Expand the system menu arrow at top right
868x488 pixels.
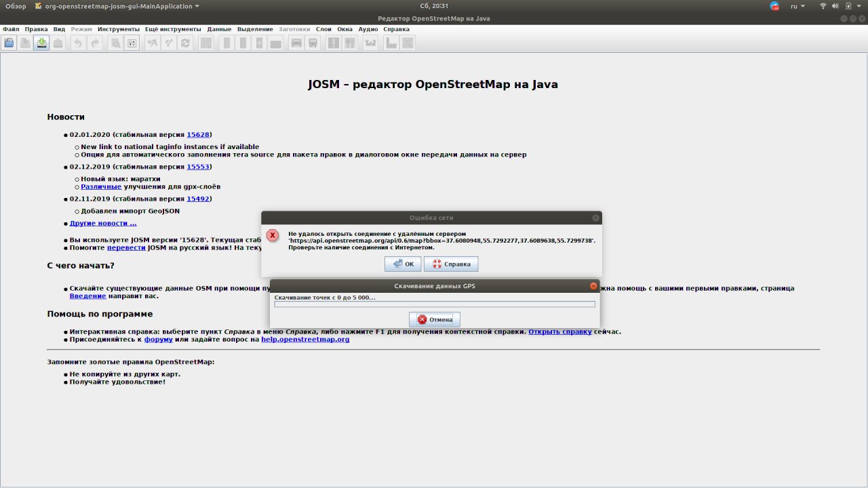859,6
